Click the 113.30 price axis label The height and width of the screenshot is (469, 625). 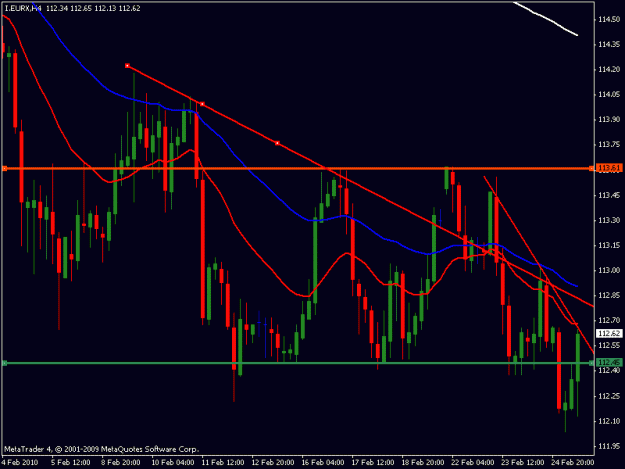[x=609, y=220]
